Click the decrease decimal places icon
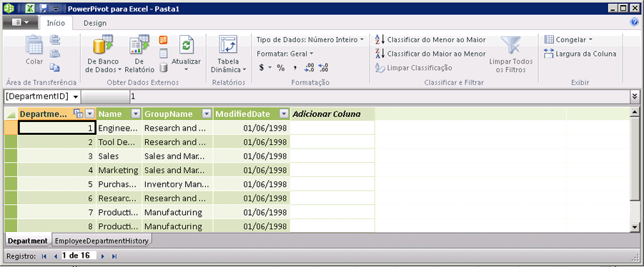This screenshot has height=267, width=644. [323, 68]
